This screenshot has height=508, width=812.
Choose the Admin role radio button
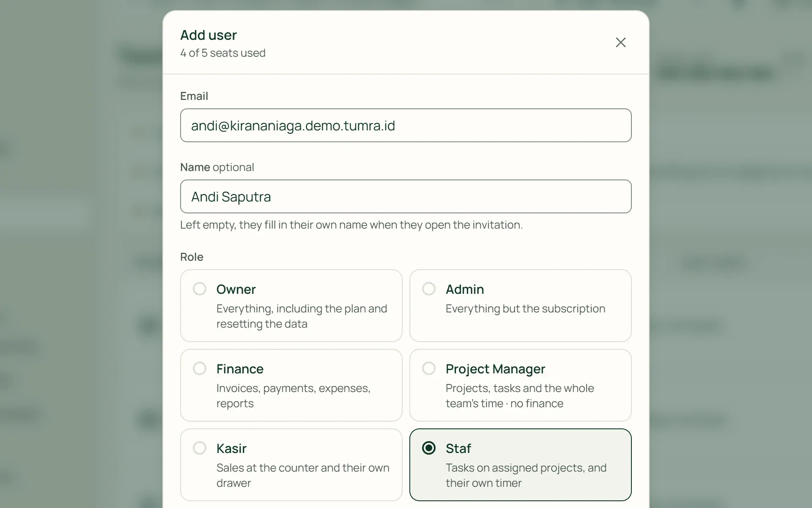point(429,289)
